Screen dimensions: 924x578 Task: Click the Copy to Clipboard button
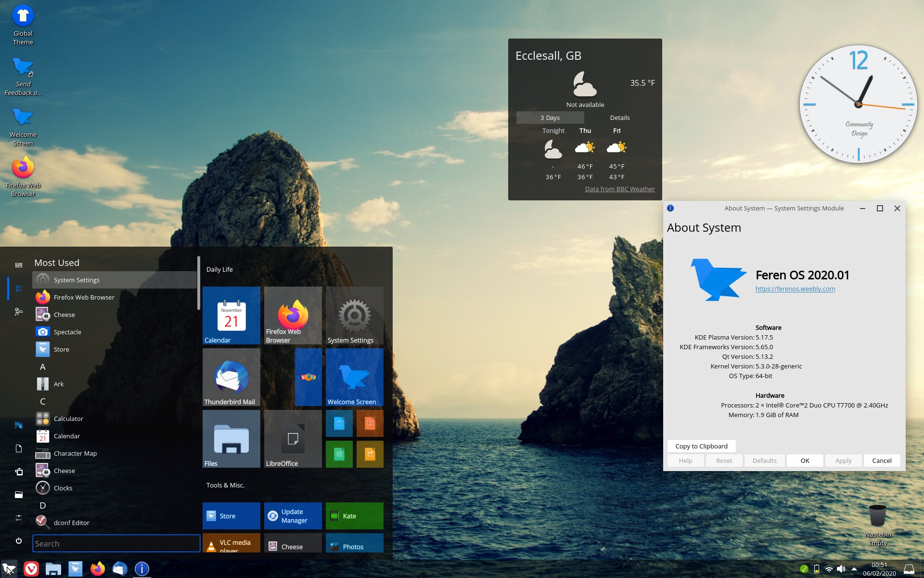(701, 446)
